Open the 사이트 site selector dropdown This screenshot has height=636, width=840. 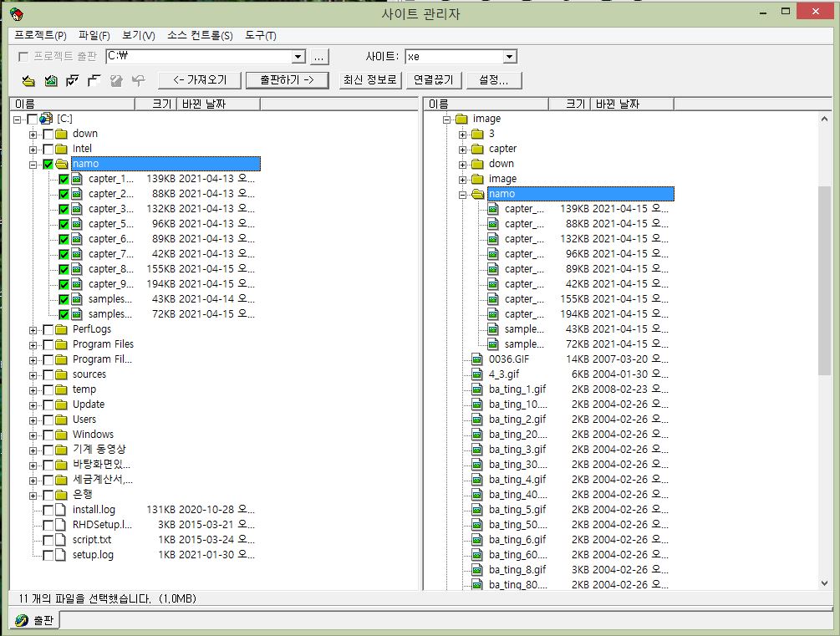[x=510, y=57]
